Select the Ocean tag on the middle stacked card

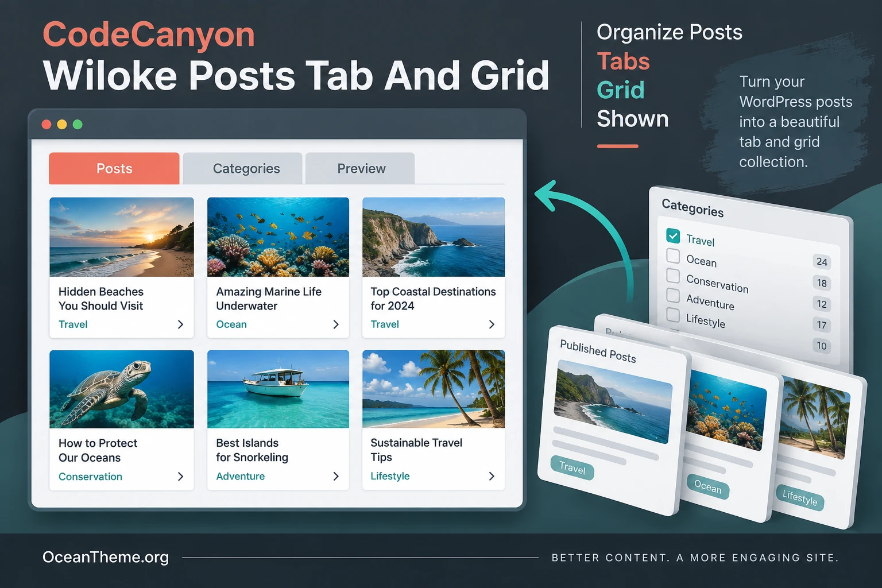click(x=707, y=487)
